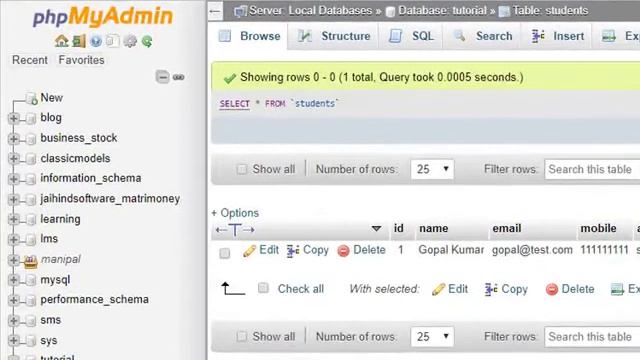Expand the information_schema database node

coord(13,179)
